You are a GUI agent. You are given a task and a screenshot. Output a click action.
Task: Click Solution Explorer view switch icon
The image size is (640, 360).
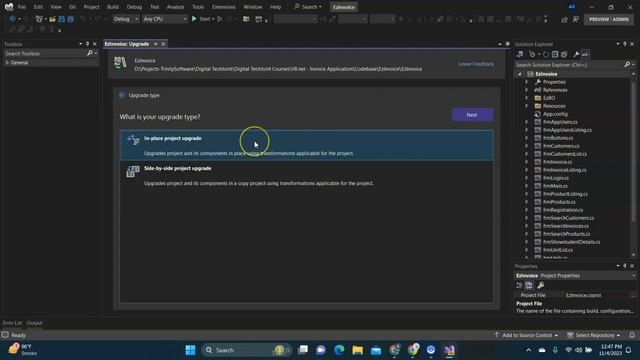coord(520,54)
